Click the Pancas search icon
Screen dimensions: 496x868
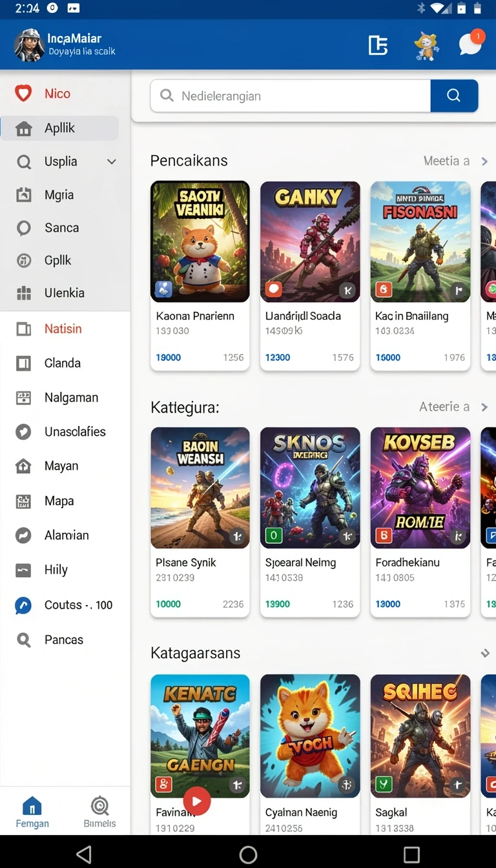pyautogui.click(x=24, y=640)
